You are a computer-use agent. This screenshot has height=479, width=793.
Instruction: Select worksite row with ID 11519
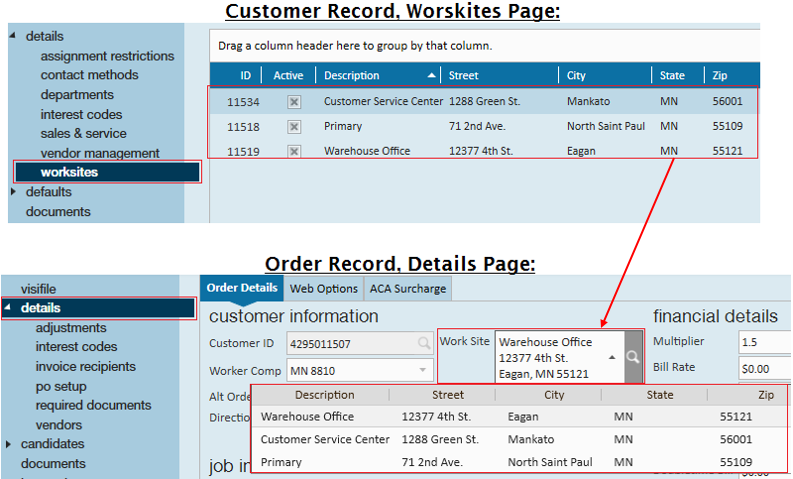coord(483,151)
